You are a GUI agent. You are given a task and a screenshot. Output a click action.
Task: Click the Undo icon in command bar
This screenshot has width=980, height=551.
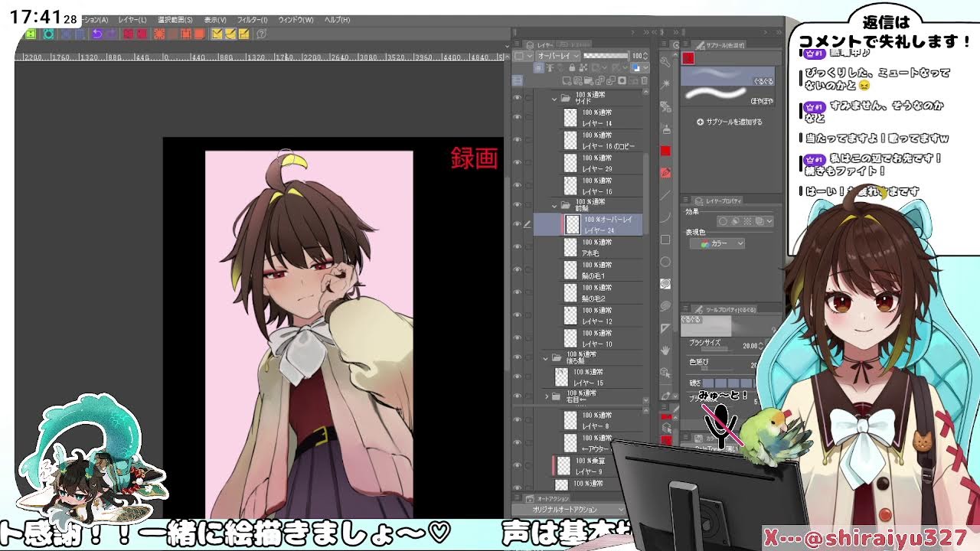point(96,34)
